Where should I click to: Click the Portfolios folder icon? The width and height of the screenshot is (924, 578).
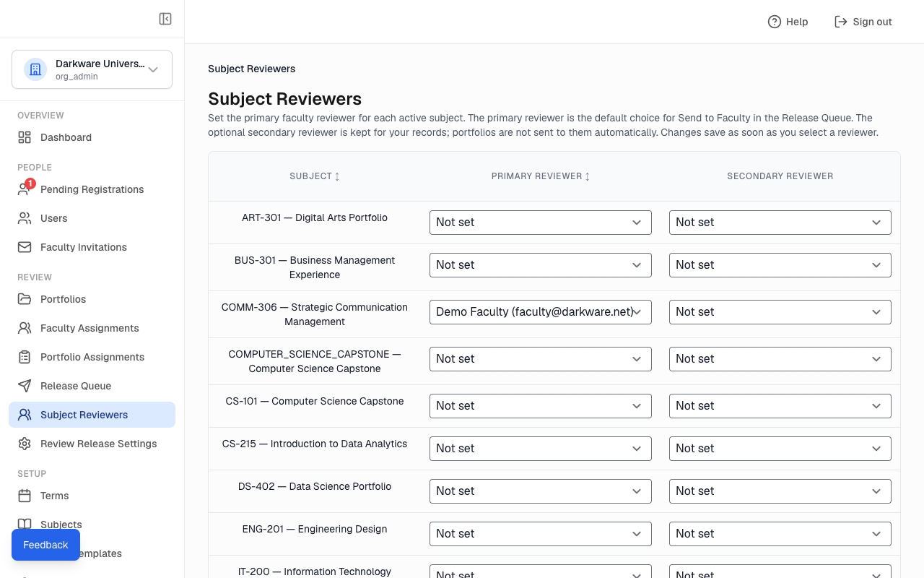click(25, 299)
